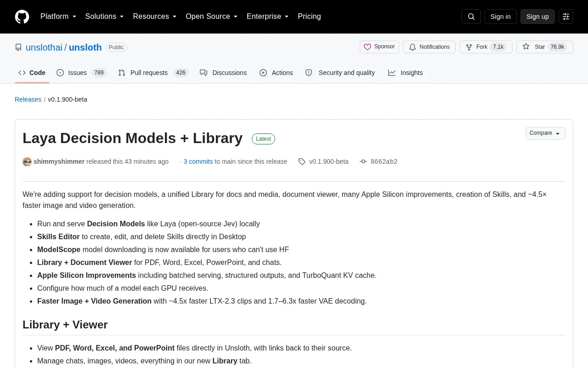Expand the Open Source menu
This screenshot has height=368, width=588.
click(212, 17)
